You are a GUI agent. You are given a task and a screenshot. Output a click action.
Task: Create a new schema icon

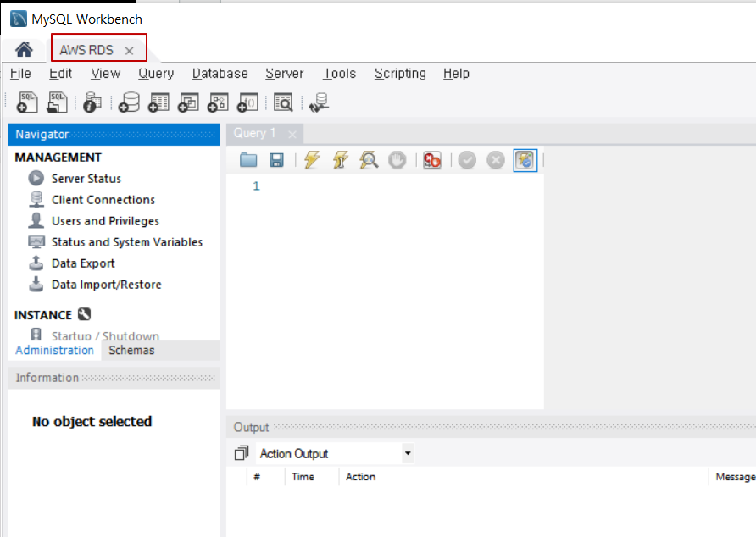pyautogui.click(x=129, y=102)
